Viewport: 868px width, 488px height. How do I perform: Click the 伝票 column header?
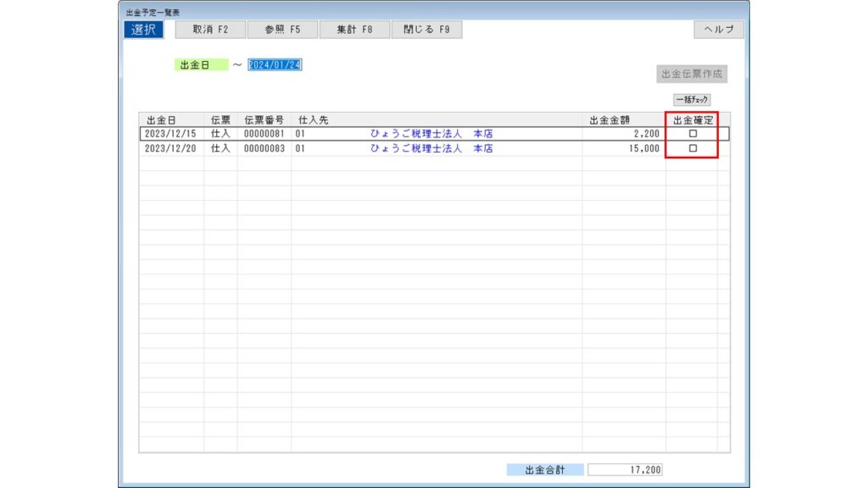[x=220, y=119]
